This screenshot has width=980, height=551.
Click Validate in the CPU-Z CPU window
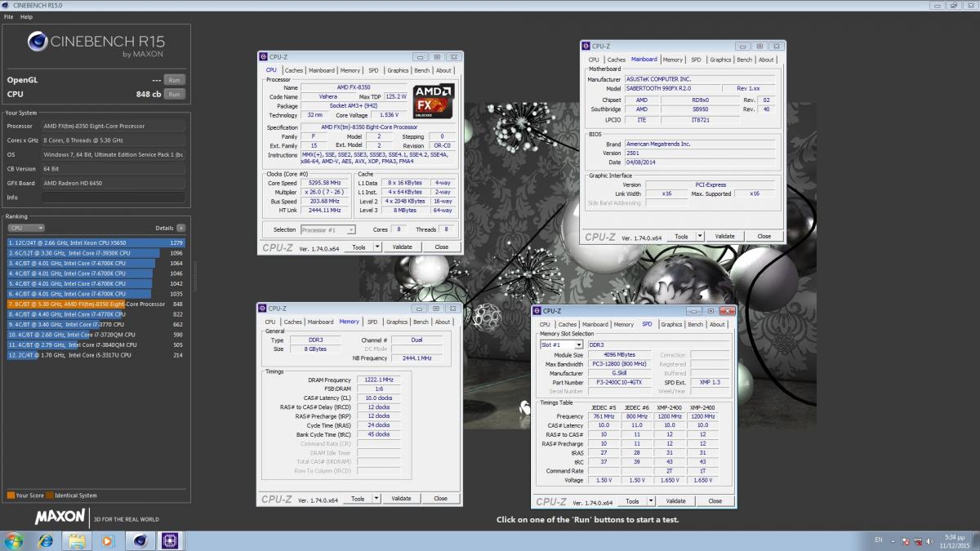point(402,247)
